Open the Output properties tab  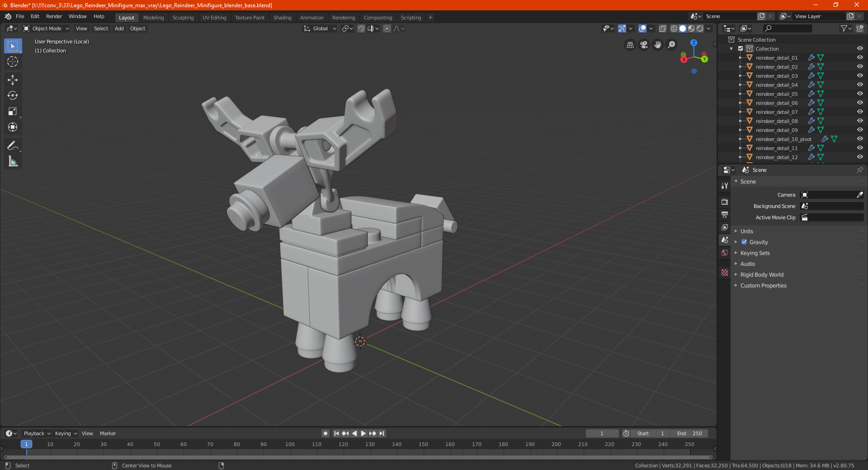pyautogui.click(x=725, y=214)
